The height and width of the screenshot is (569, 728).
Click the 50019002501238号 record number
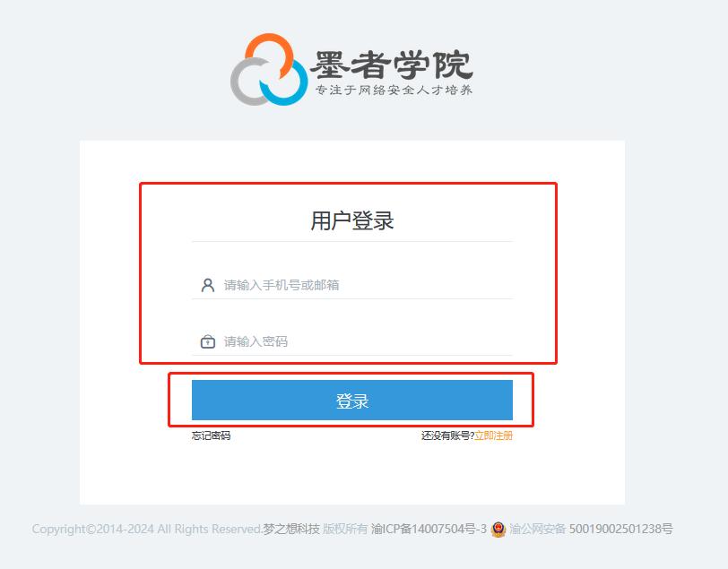[x=621, y=529]
